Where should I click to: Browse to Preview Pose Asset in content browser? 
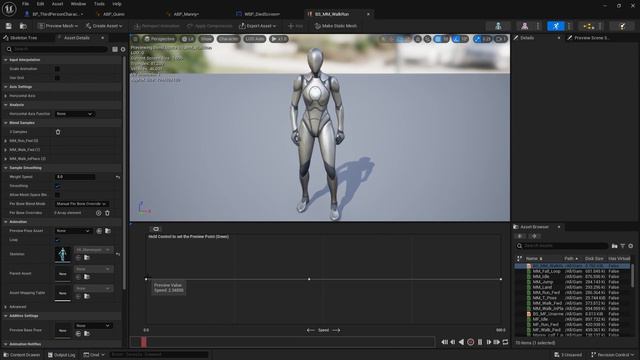click(x=108, y=231)
